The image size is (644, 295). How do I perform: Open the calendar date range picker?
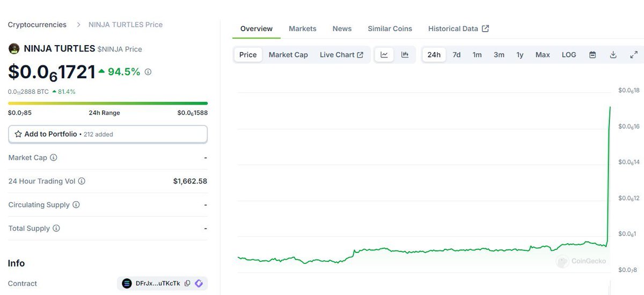click(592, 55)
